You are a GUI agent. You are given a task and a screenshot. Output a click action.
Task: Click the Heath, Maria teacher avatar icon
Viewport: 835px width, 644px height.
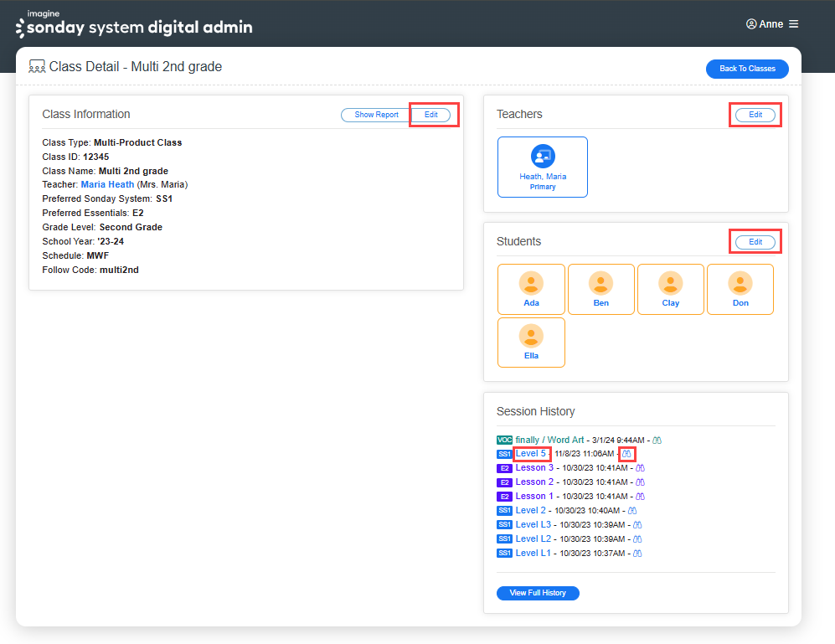pyautogui.click(x=543, y=156)
